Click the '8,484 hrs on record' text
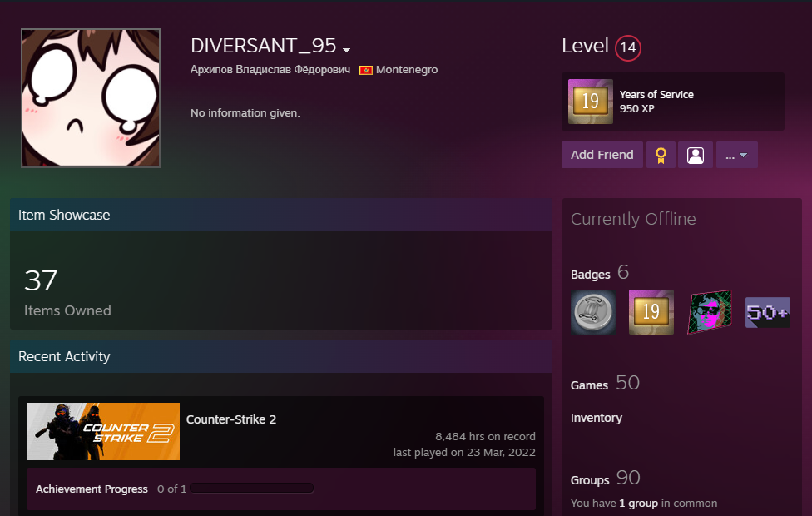 click(x=485, y=437)
